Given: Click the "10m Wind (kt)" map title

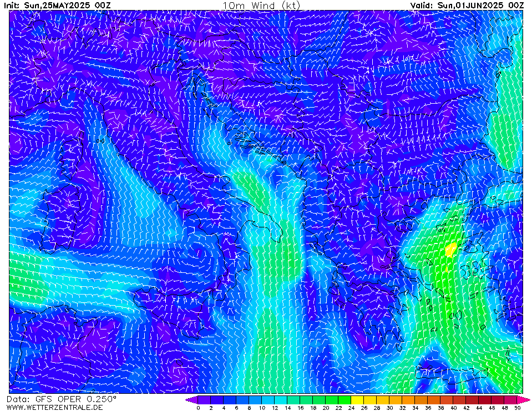Looking at the screenshot, I should coord(261,6).
